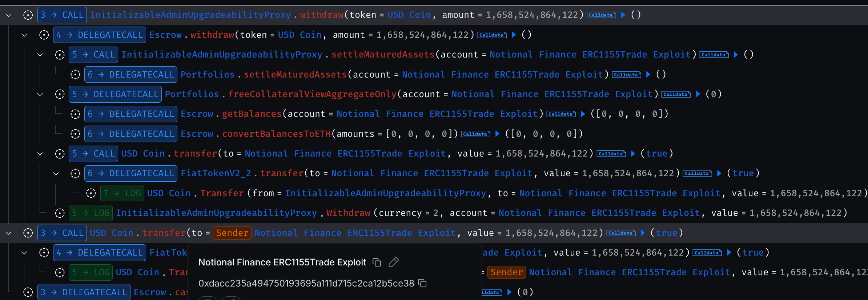Screen dimensions: 868x300
Task: Click target icon on the 7 LOG Transfer row
Action: tap(91, 193)
